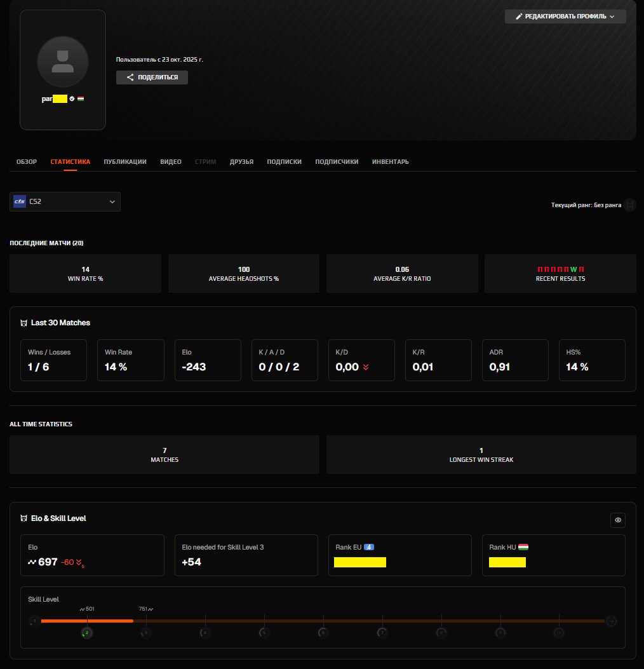
Task: Toggle Elo & Skill Level visibility eye
Action: [618, 520]
